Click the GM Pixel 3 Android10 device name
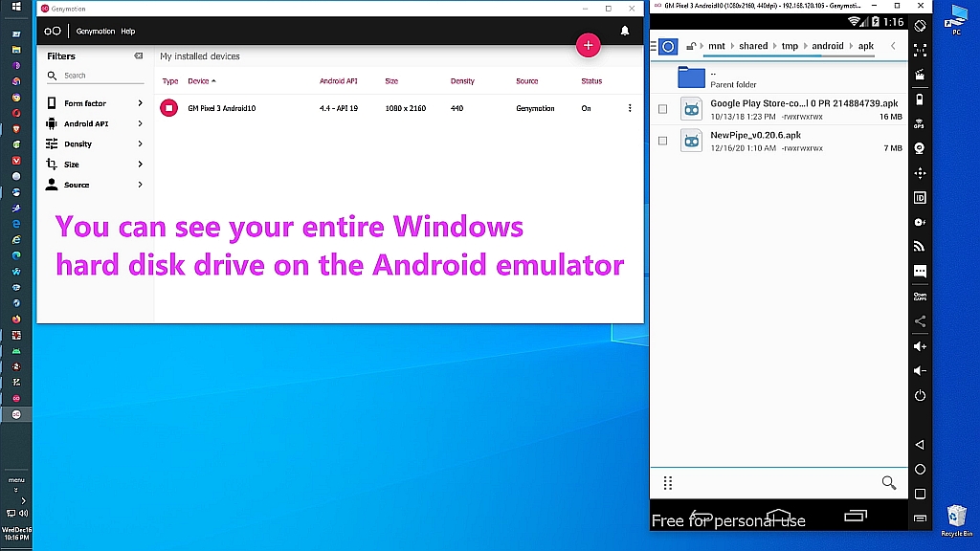The width and height of the screenshot is (980, 551). 221,108
